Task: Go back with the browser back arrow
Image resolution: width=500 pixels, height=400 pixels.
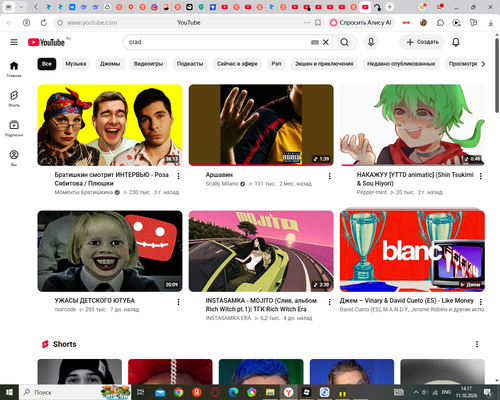Action: coord(9,23)
